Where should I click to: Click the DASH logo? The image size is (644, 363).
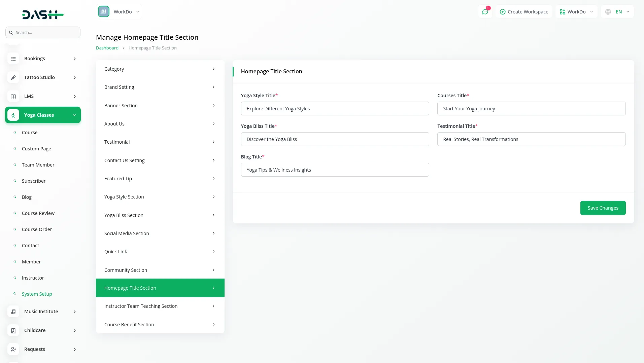(43, 14)
